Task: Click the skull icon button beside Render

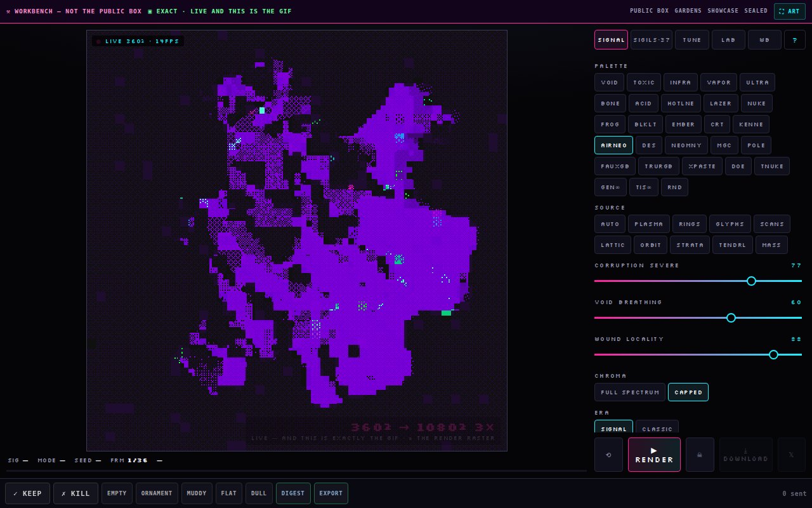Action: [x=700, y=455]
